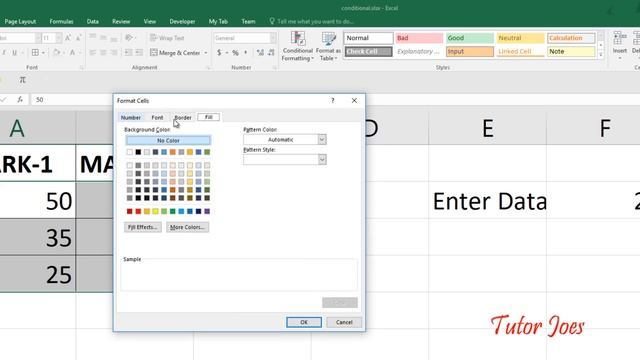This screenshot has height=360, width=640.
Task: Click the Increase Font Size icon
Action: [x=68, y=38]
